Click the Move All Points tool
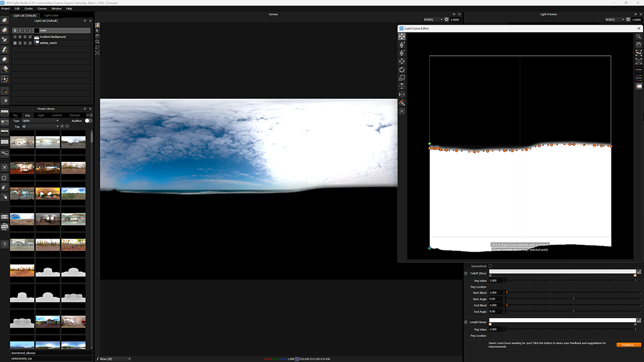The width and height of the screenshot is (644, 362). click(x=401, y=61)
